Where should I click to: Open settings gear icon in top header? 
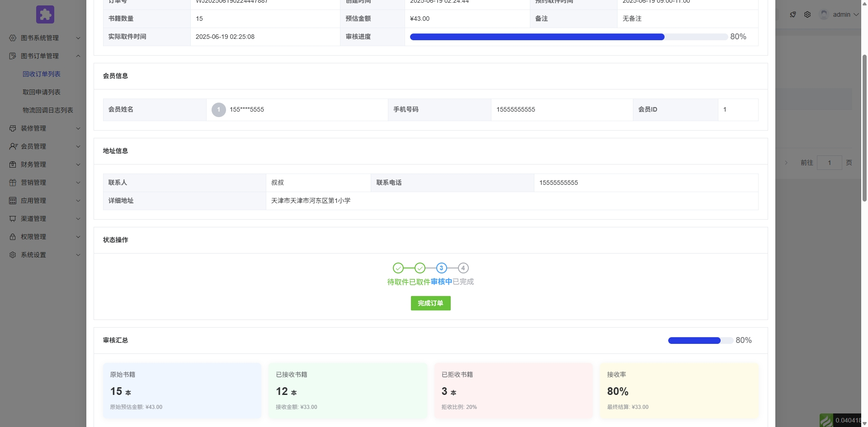click(807, 14)
